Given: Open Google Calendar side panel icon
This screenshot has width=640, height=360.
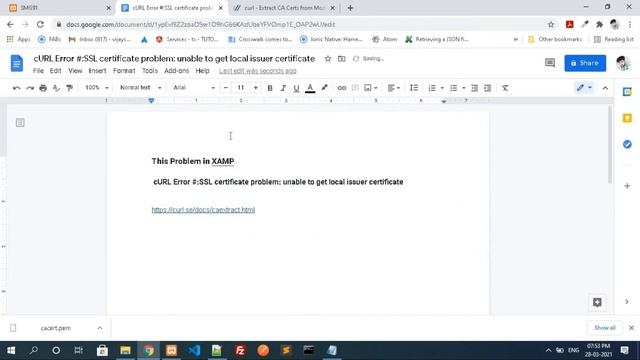Looking at the screenshot, I should click(627, 92).
